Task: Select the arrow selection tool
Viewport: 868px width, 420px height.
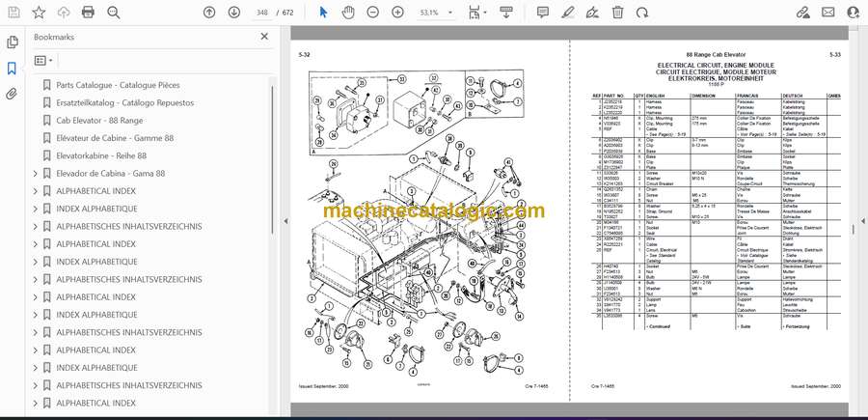Action: click(x=324, y=13)
